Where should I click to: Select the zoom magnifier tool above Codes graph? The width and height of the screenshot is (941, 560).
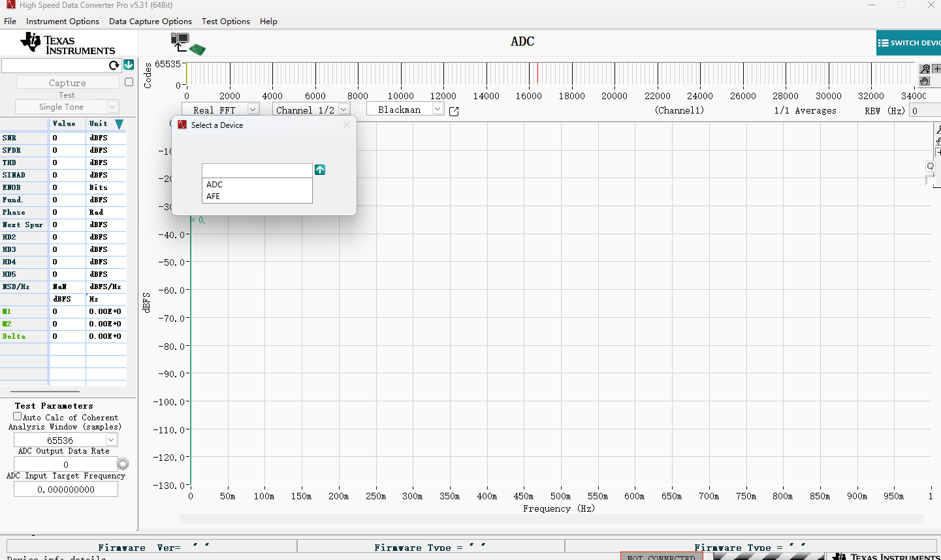click(x=925, y=69)
